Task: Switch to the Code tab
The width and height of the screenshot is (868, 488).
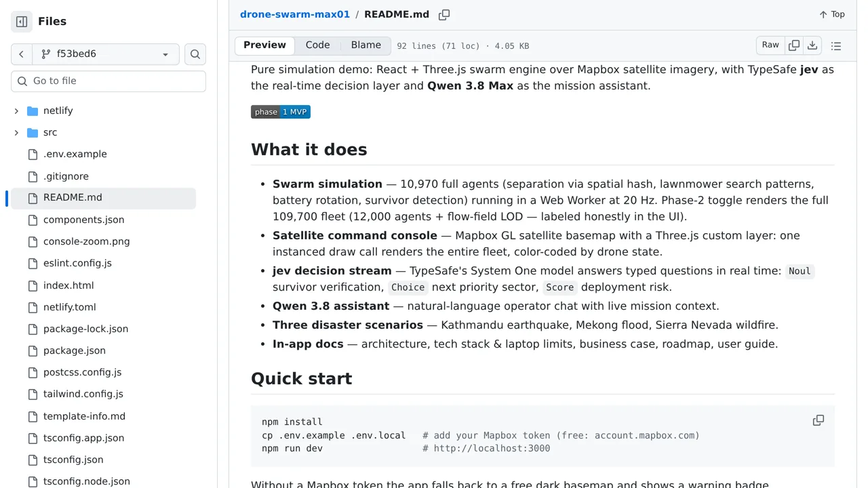Action: click(x=317, y=45)
